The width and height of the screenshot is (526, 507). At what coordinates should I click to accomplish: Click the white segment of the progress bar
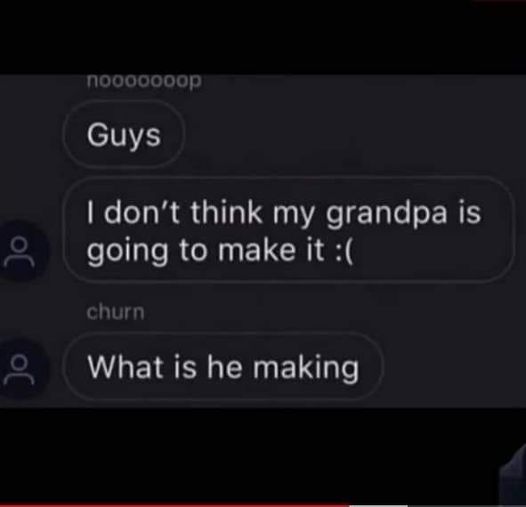click(x=378, y=506)
